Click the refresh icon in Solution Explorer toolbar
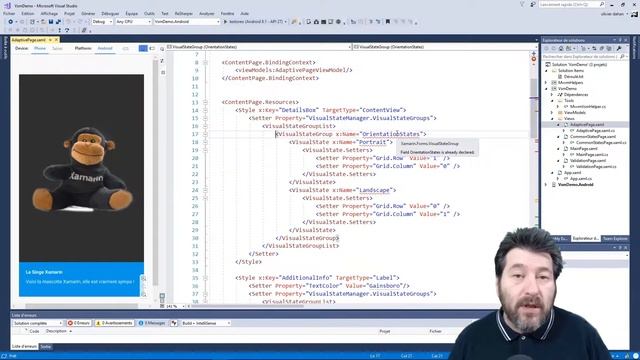This screenshot has width=640, height=360. 594,49
